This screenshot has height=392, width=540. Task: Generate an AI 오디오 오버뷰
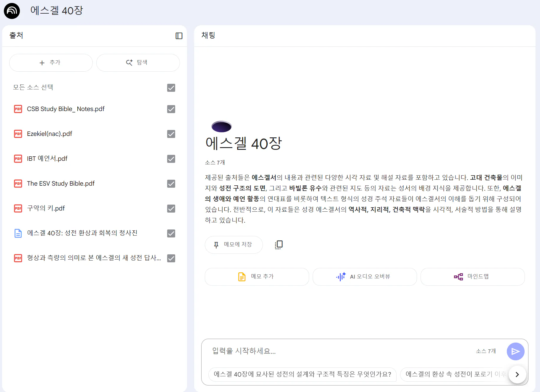coord(365,277)
